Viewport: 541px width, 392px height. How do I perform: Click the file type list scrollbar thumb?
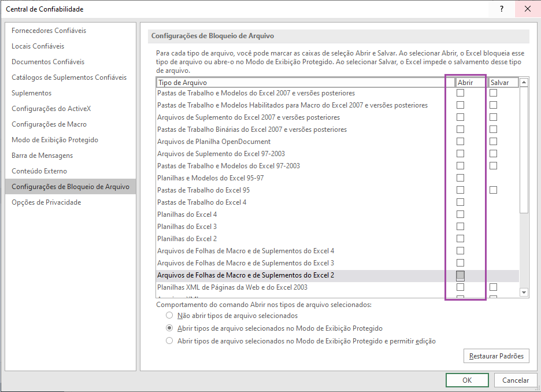tap(524, 150)
